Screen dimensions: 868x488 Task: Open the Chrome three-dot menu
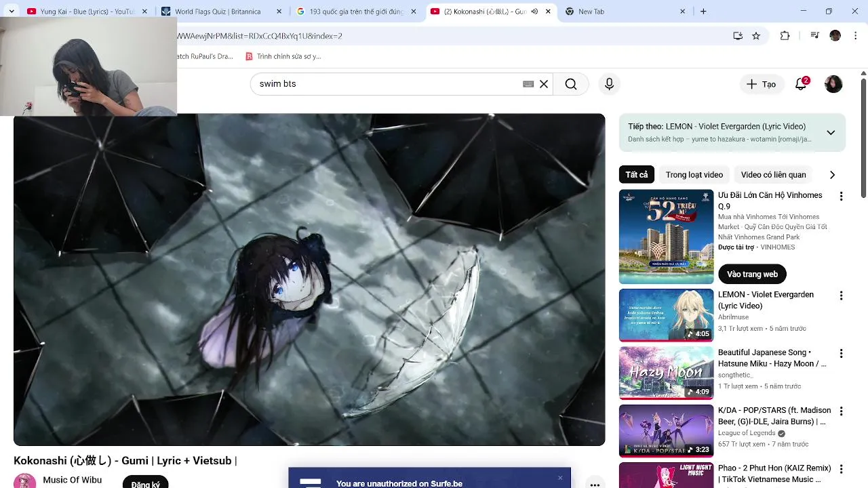click(855, 36)
